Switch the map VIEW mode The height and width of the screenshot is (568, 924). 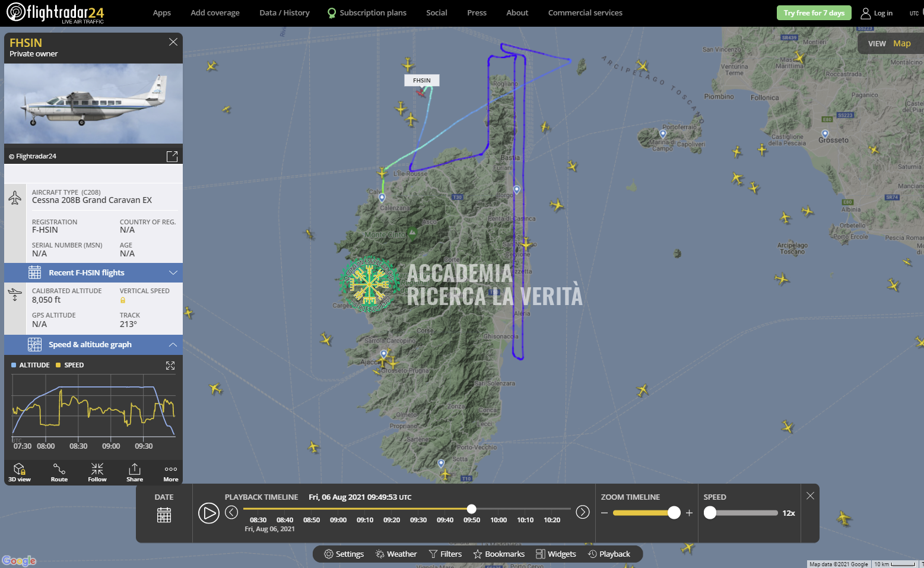889,43
